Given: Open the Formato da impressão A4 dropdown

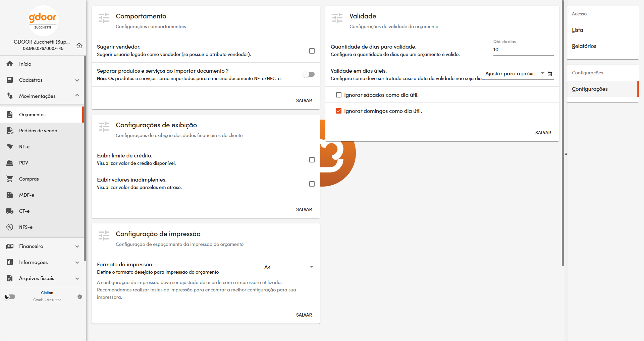Looking at the screenshot, I should coord(289,267).
